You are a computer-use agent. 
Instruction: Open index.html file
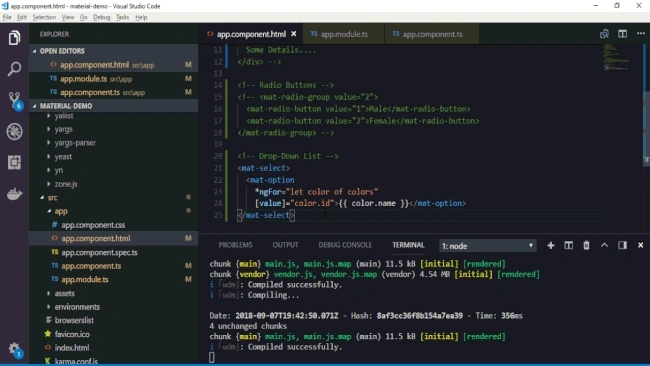coord(113,347)
